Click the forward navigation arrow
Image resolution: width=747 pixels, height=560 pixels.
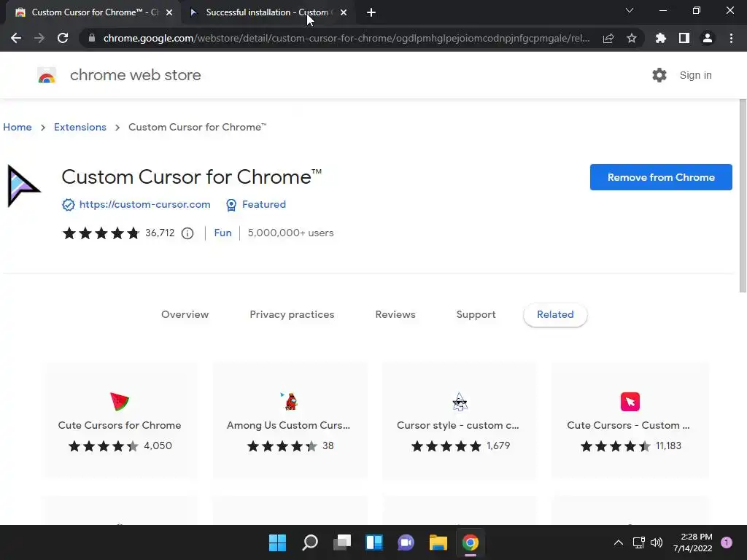click(x=39, y=38)
